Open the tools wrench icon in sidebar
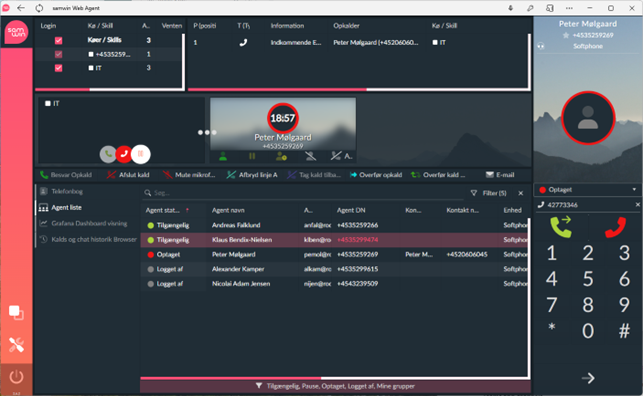The height and width of the screenshot is (396, 643). pos(16,345)
